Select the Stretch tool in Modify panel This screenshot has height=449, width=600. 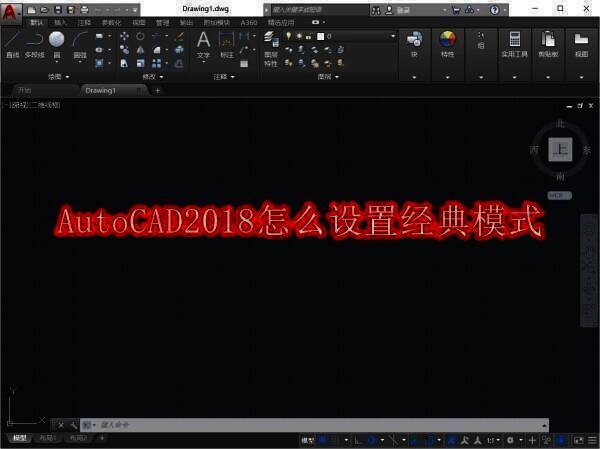tap(124, 63)
